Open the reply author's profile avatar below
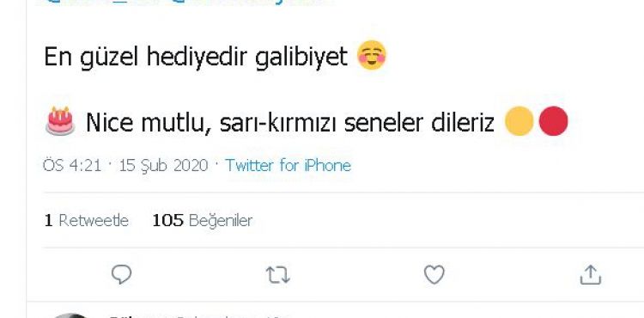The image size is (644, 318). pos(70,315)
